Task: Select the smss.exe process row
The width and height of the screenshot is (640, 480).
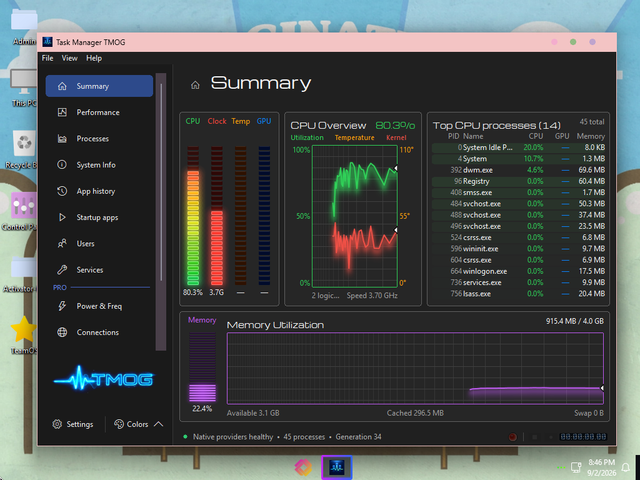Action: pos(518,192)
